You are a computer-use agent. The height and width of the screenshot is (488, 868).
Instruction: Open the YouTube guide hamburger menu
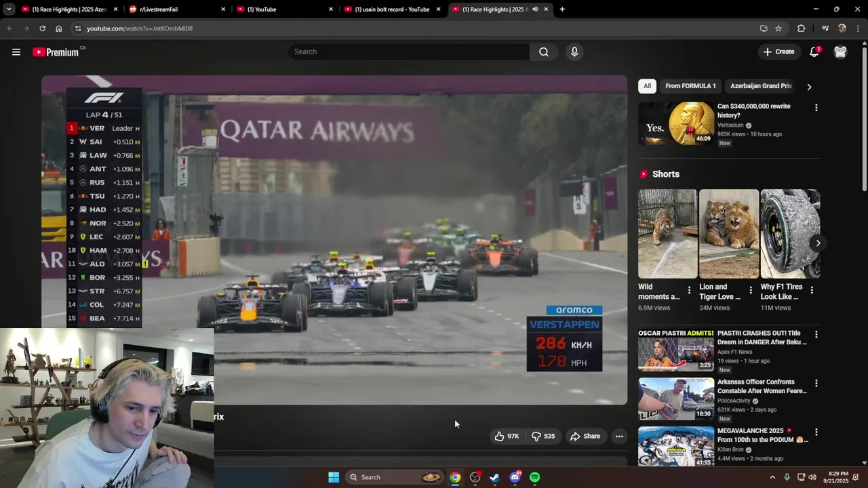[x=16, y=52]
